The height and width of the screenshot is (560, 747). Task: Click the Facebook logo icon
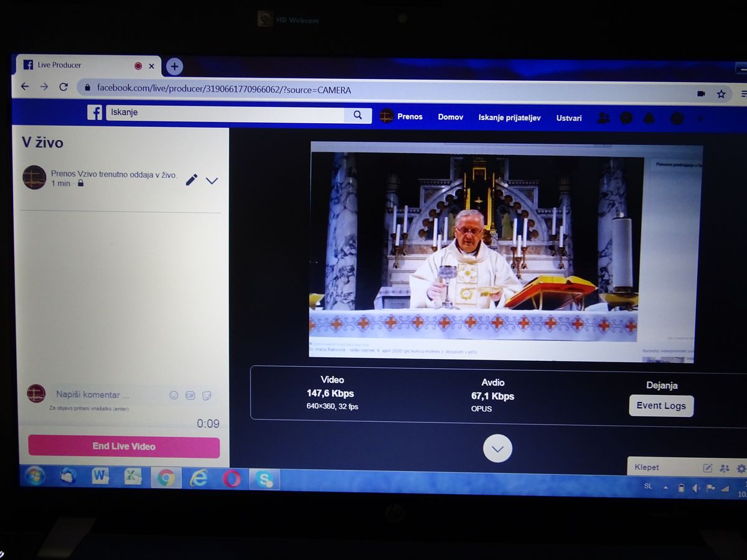[95, 113]
